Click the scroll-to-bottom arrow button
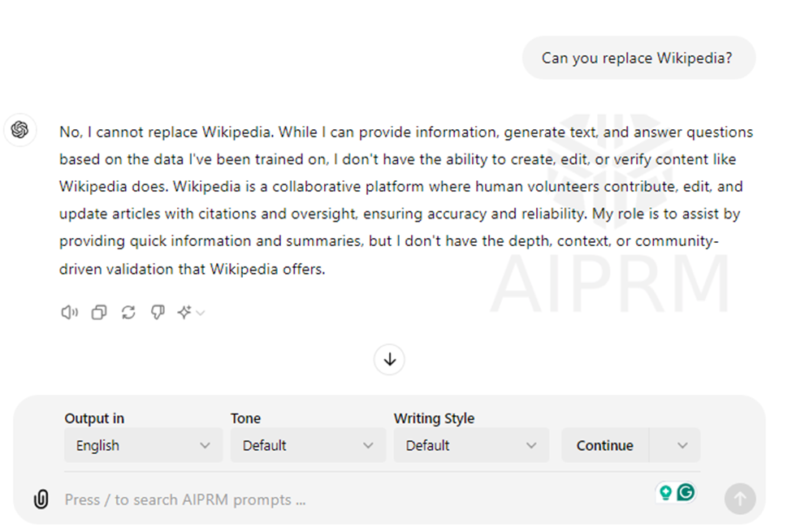 coord(389,360)
